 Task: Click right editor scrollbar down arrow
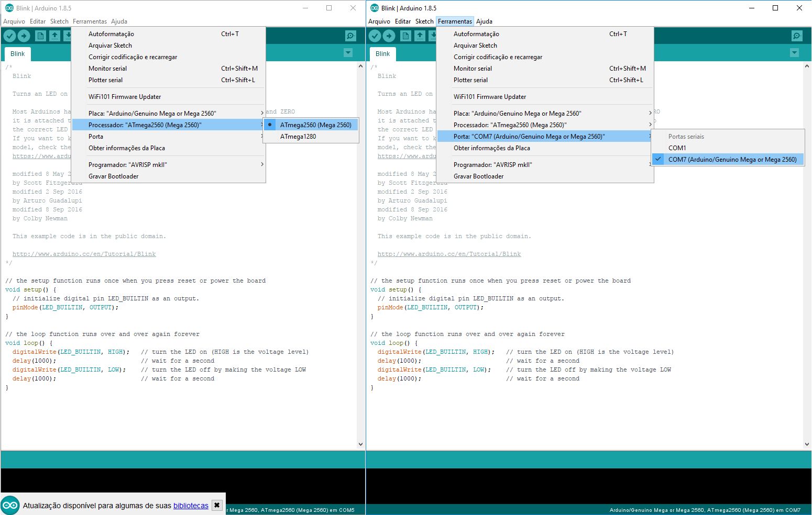coord(807,444)
